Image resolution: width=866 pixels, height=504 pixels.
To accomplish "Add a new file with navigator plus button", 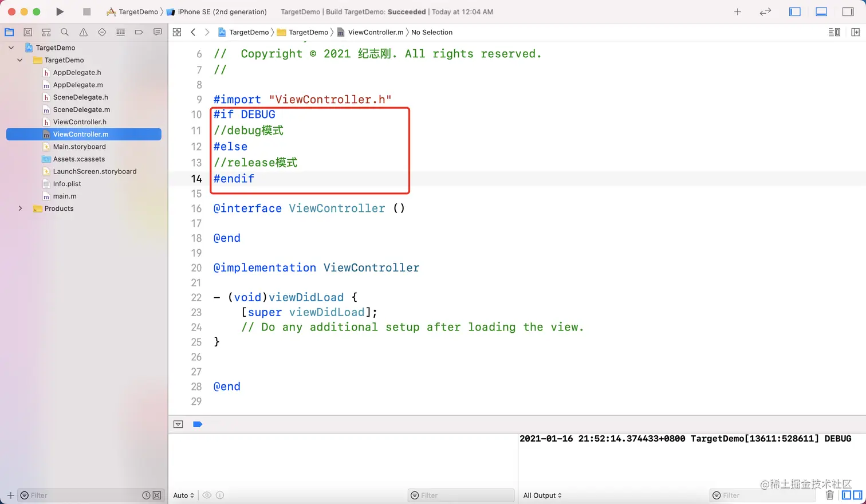I will coord(10,495).
